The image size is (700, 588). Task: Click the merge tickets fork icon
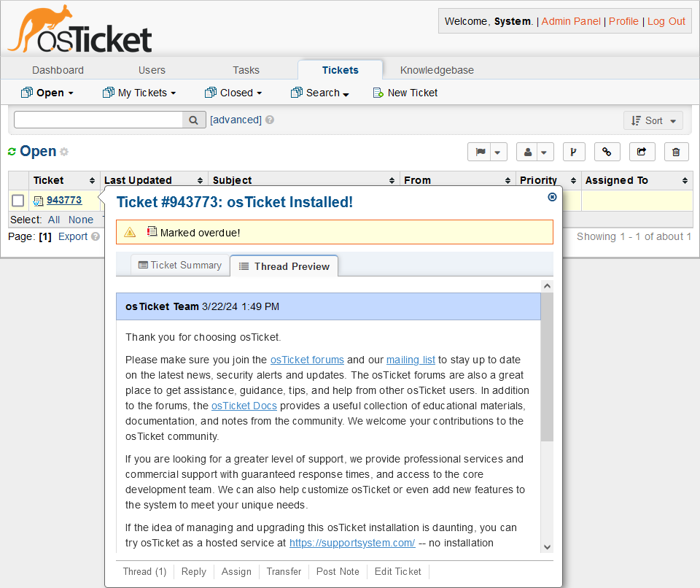574,152
